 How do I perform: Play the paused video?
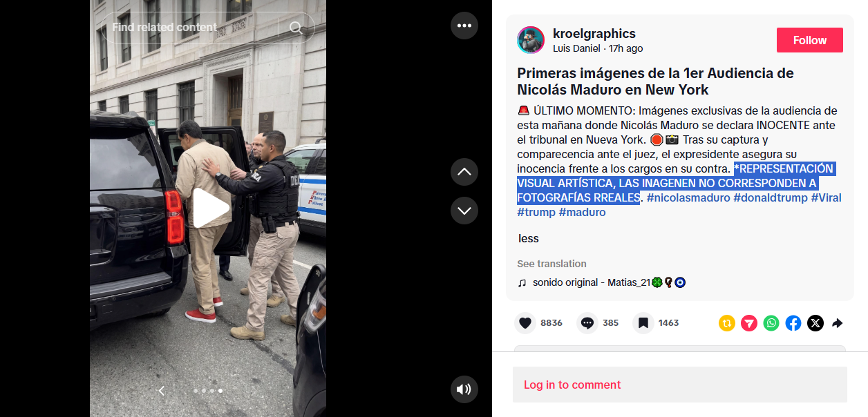(x=209, y=208)
